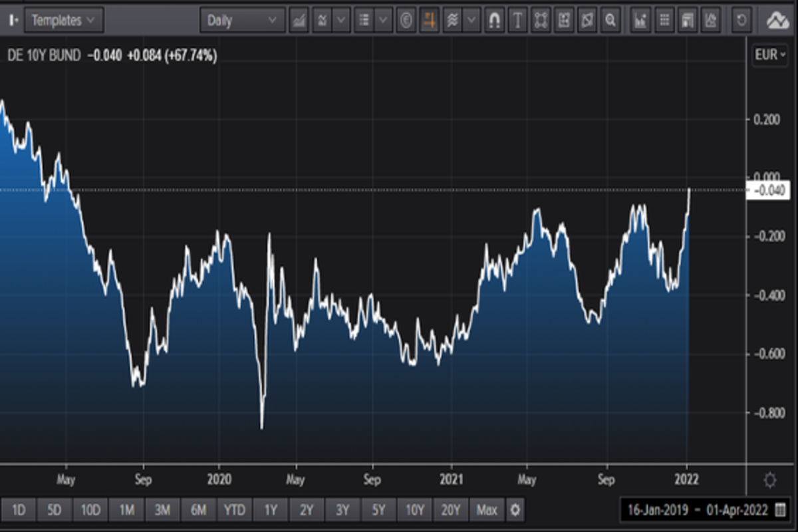The width and height of the screenshot is (798, 532).
Task: Toggle the line chart type button
Action: 299,21
